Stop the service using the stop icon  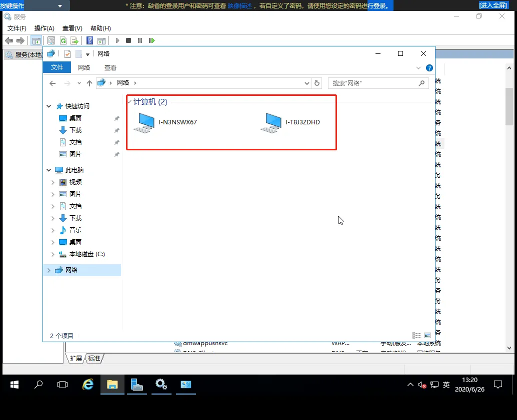click(x=128, y=40)
